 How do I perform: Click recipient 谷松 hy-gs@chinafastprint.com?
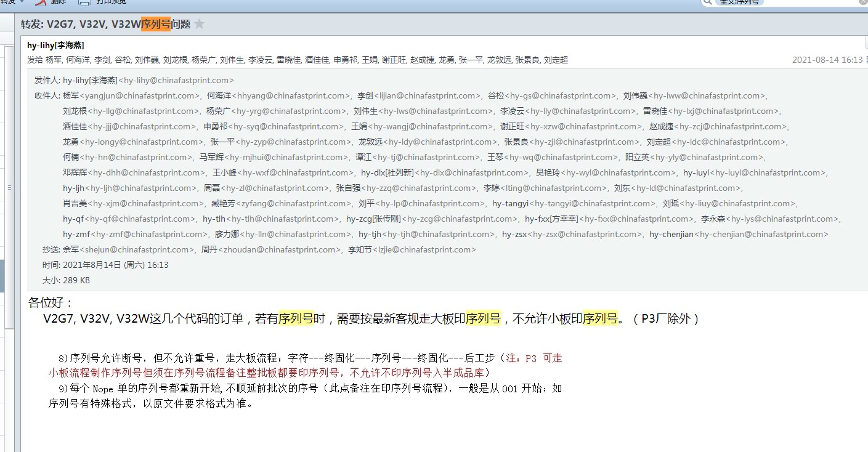552,95
